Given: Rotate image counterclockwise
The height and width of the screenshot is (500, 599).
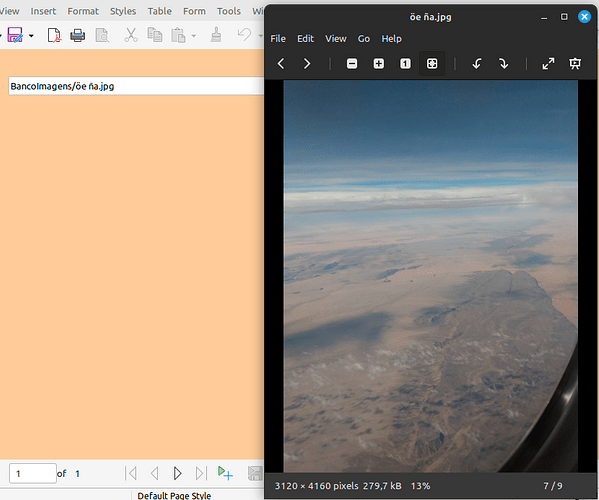Looking at the screenshot, I should pos(476,63).
